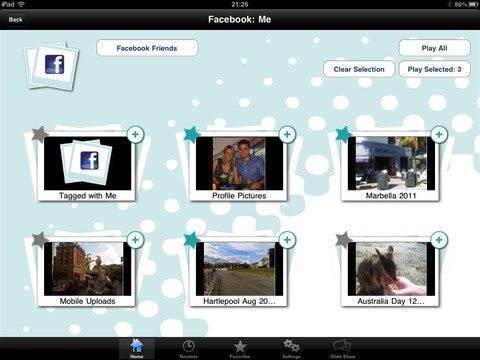Add Mobile Uploads via plus icon
Viewport: 480px width, 360px height.
tap(135, 240)
